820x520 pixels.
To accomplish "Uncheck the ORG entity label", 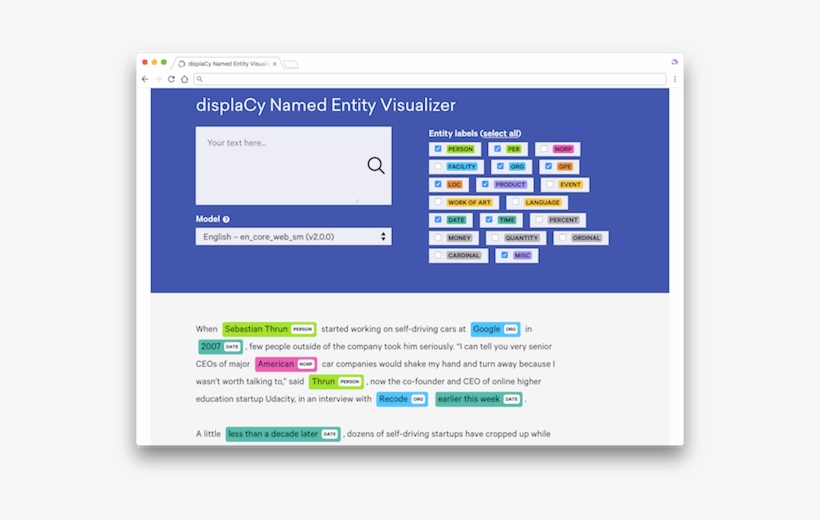I will pos(500,166).
